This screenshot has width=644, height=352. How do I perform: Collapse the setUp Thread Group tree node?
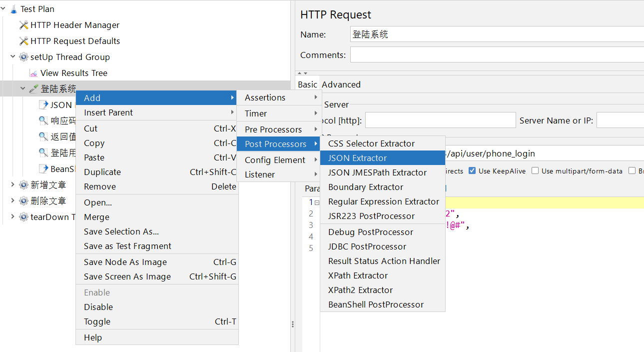point(13,57)
